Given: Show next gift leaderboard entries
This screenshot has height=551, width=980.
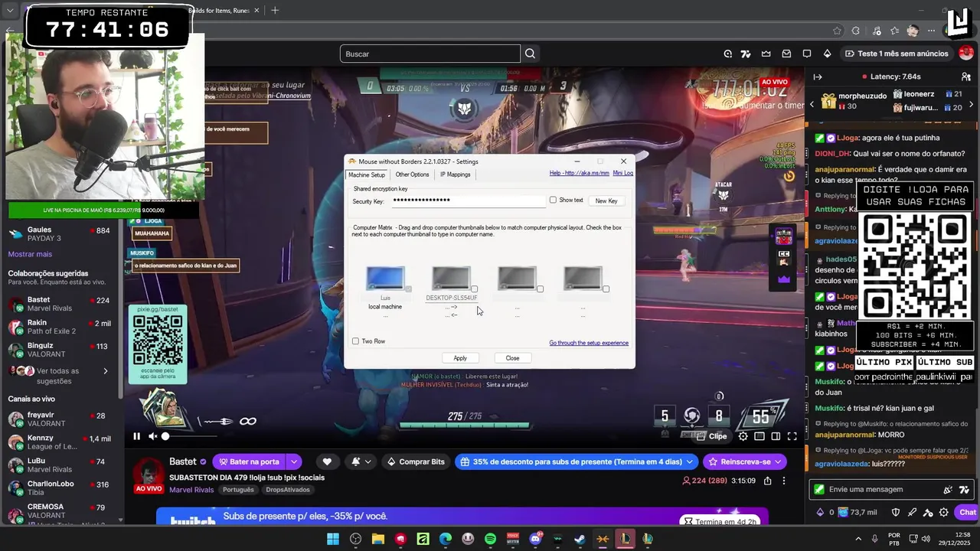Looking at the screenshot, I should pos(971,104).
